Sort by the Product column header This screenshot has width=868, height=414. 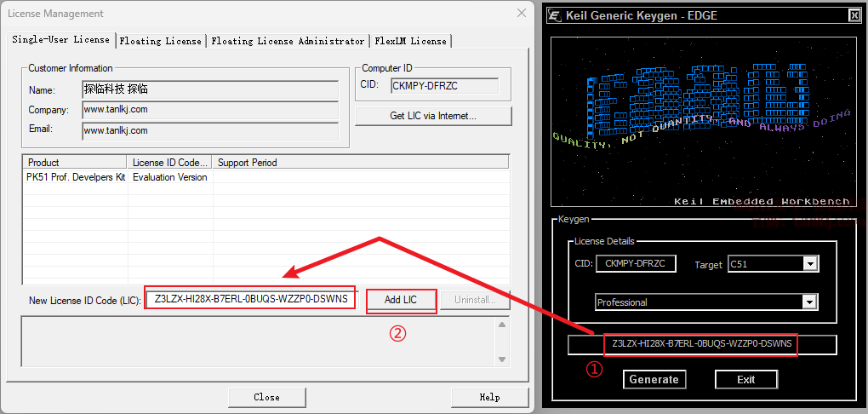pyautogui.click(x=74, y=163)
